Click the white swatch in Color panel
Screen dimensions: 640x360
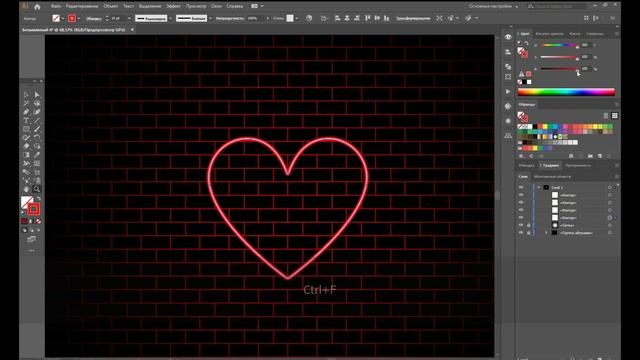pyautogui.click(x=529, y=82)
